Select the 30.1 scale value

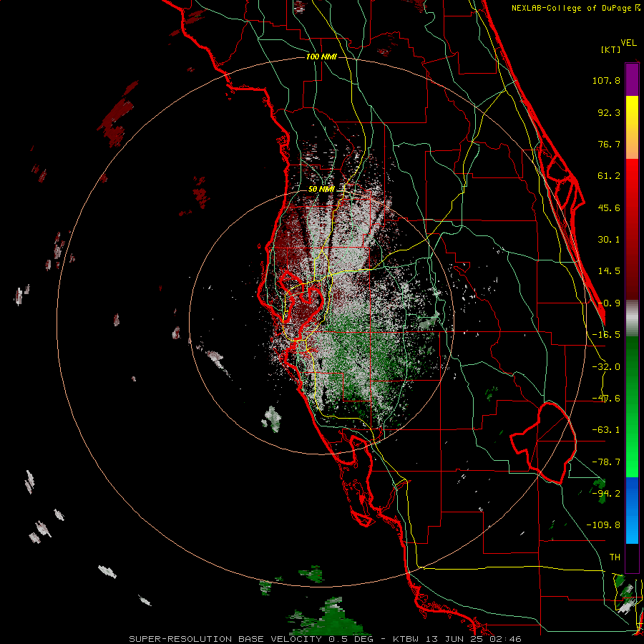click(x=609, y=240)
